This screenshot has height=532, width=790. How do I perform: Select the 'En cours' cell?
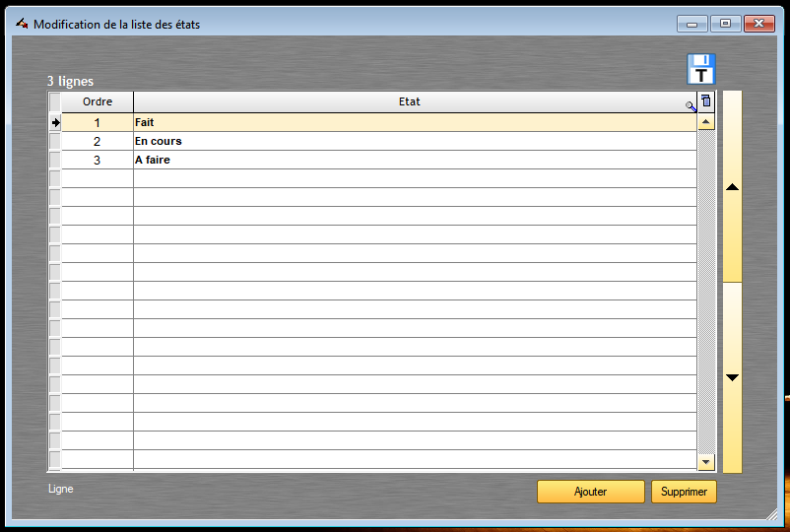tap(415, 141)
